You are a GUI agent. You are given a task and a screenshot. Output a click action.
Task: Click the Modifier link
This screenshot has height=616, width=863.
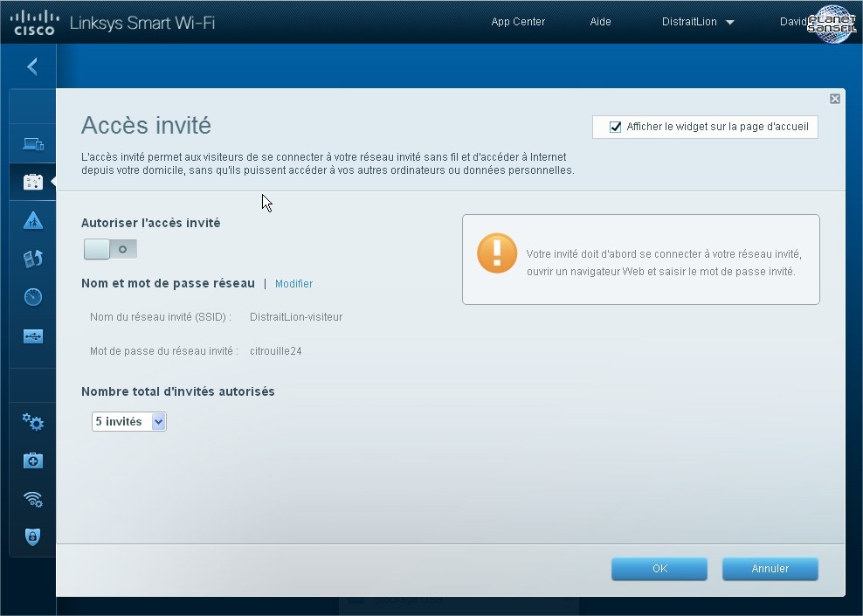click(293, 284)
